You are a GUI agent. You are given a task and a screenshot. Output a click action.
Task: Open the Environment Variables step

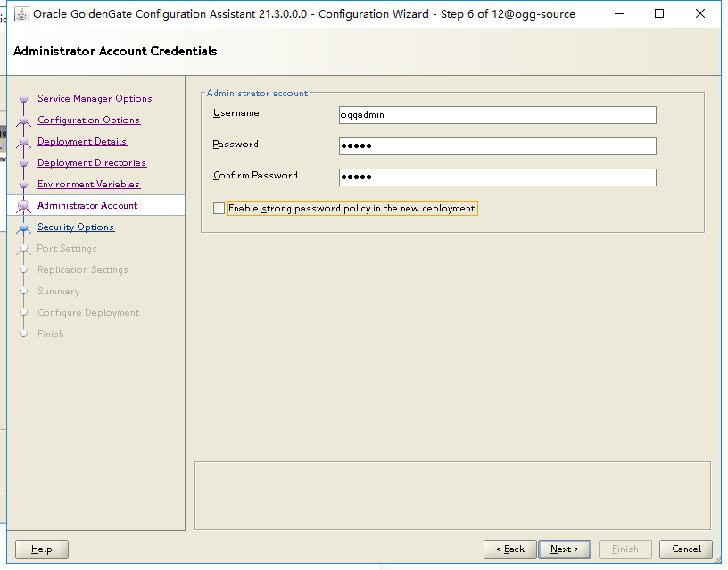[88, 184]
